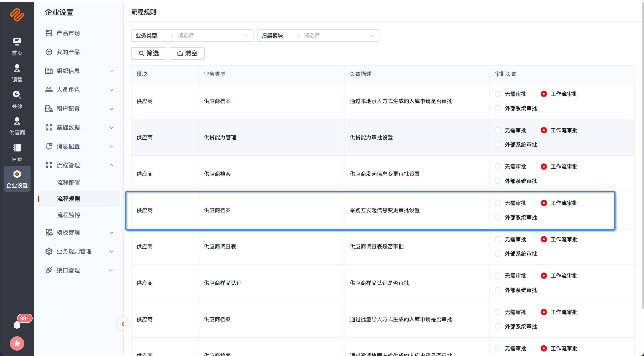Select 工作流审批 for 供货能力审批设置 row
Viewport: 644px width, 356px height.
click(x=543, y=130)
